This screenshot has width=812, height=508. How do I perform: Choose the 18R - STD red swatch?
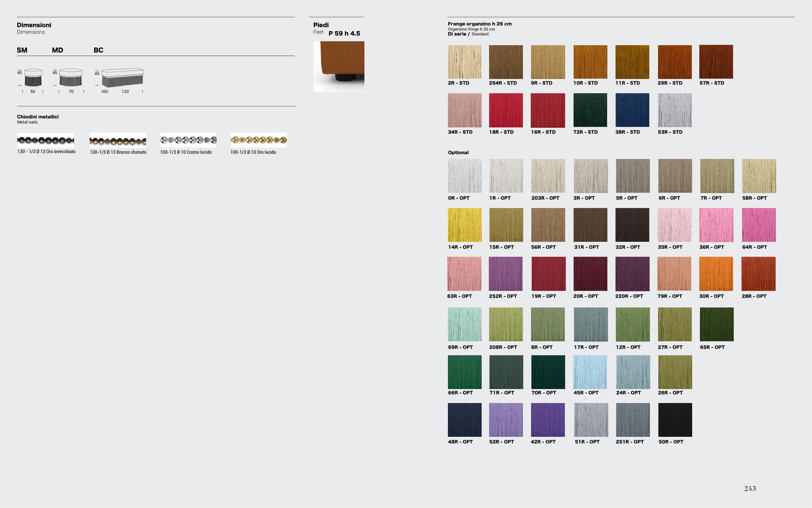pyautogui.click(x=506, y=110)
